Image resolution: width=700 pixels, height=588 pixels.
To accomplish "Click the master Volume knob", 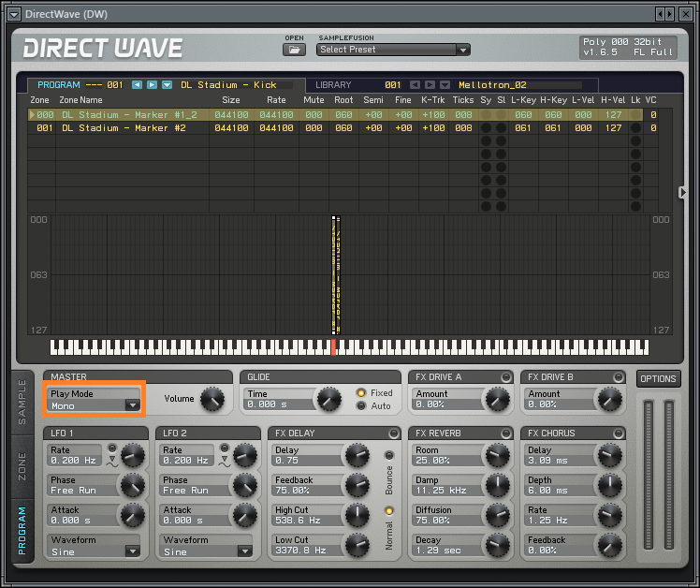I will point(213,400).
